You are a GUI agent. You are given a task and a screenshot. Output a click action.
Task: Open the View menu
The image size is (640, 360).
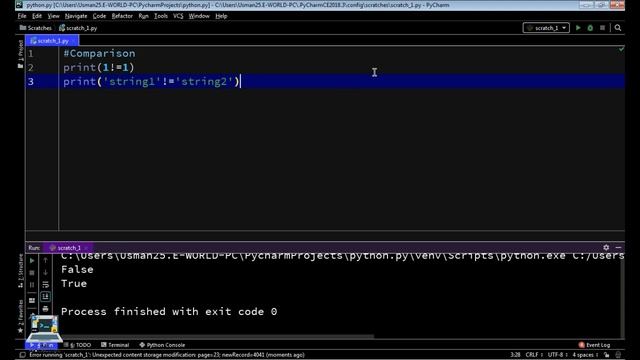pos(53,16)
